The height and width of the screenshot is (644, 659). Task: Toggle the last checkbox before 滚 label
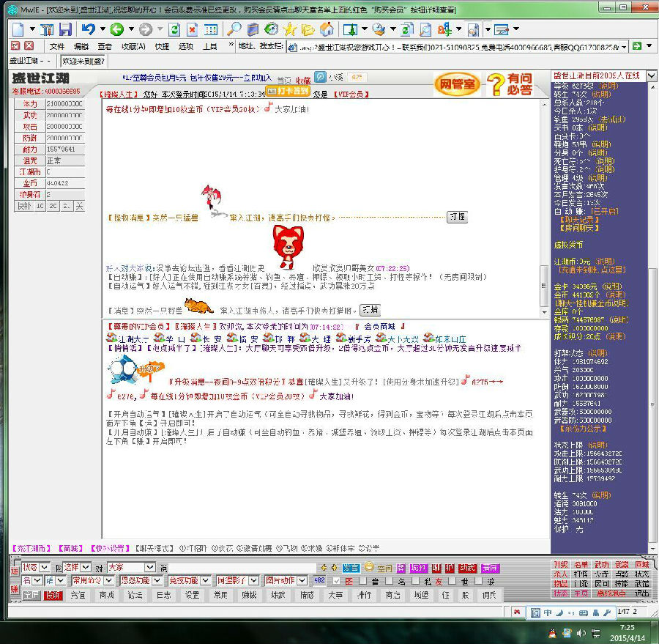[x=478, y=581]
